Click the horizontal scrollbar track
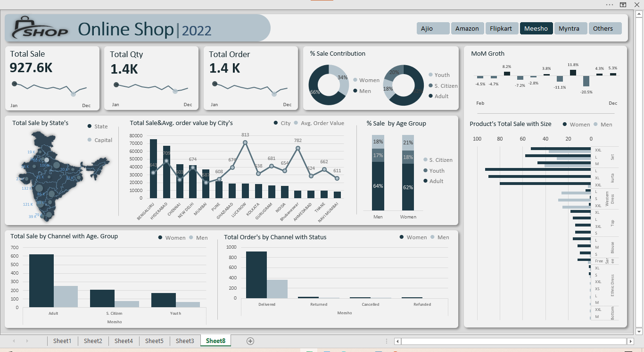 (514, 341)
